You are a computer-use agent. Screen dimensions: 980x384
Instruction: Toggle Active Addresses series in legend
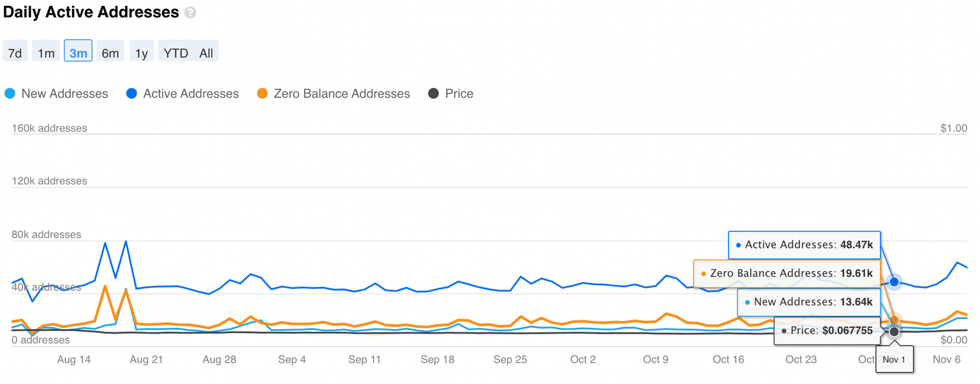tap(191, 94)
